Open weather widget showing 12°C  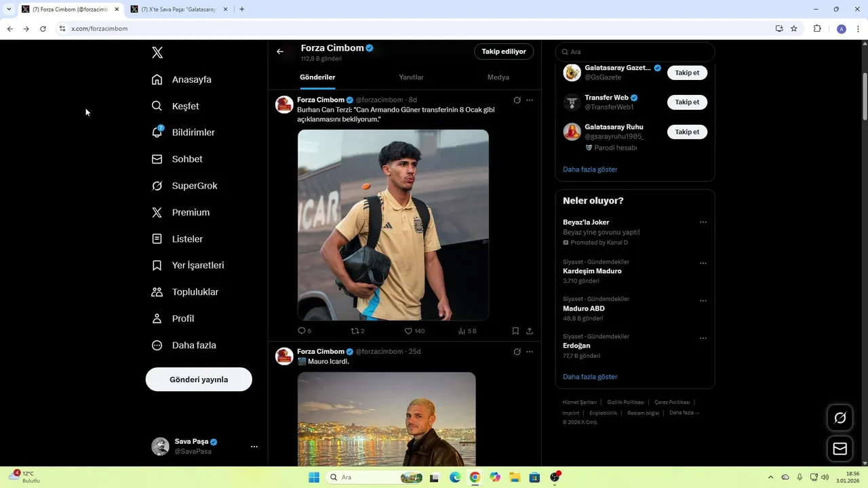click(x=24, y=477)
